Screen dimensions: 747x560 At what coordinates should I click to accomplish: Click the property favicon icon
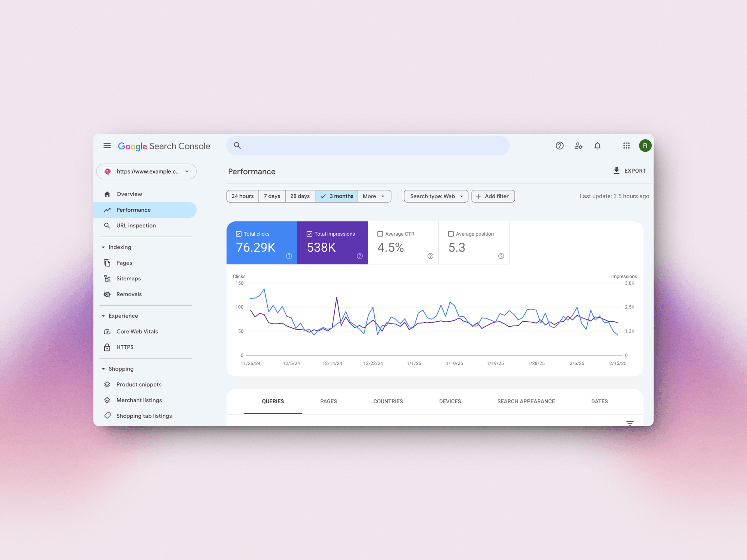pos(108,171)
